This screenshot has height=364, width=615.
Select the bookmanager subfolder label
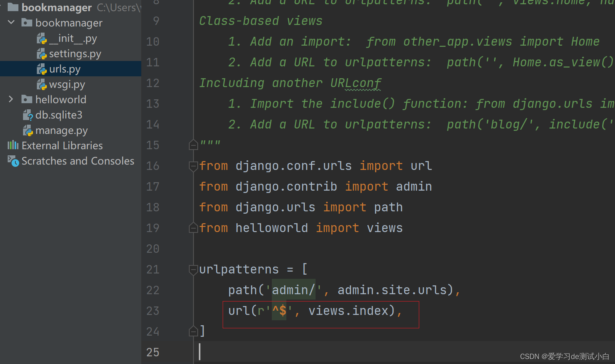[69, 23]
